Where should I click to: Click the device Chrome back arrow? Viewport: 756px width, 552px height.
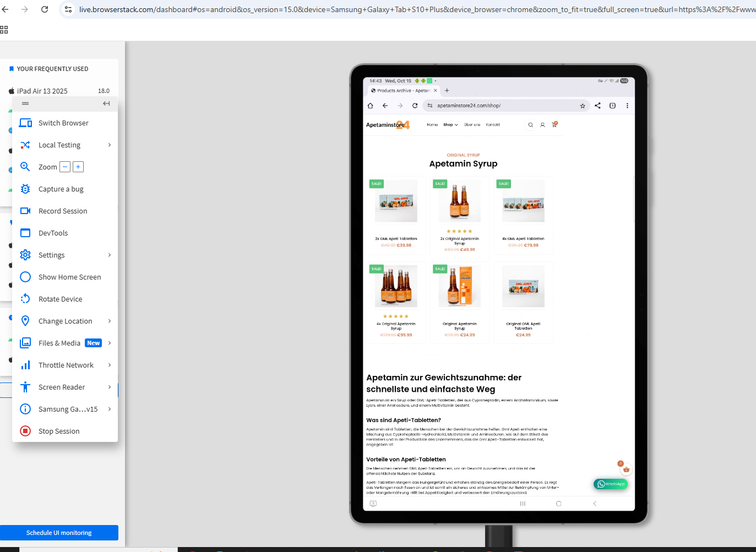(385, 106)
